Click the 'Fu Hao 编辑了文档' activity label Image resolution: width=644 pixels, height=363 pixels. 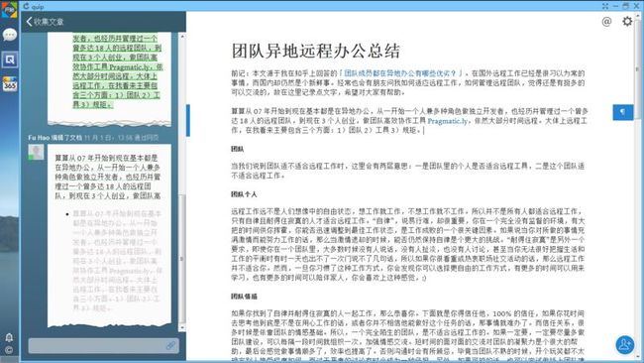55,137
